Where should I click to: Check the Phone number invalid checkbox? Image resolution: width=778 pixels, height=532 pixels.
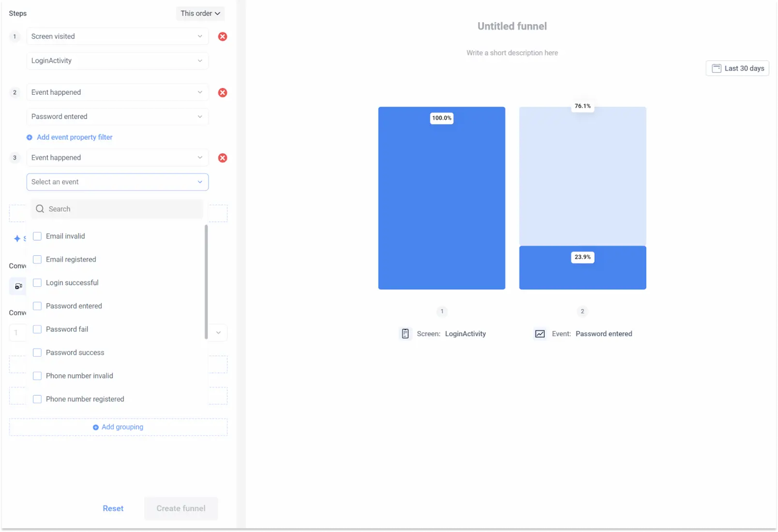click(x=37, y=376)
